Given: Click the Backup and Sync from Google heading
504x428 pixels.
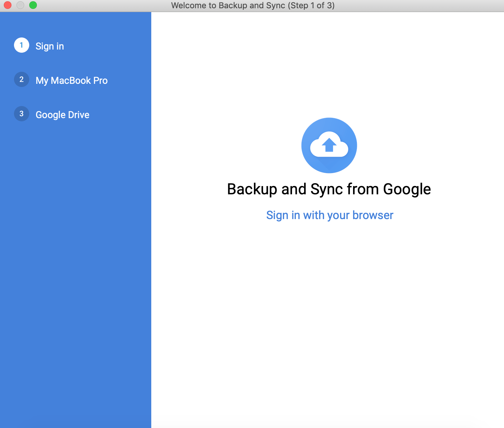Looking at the screenshot, I should pyautogui.click(x=329, y=189).
